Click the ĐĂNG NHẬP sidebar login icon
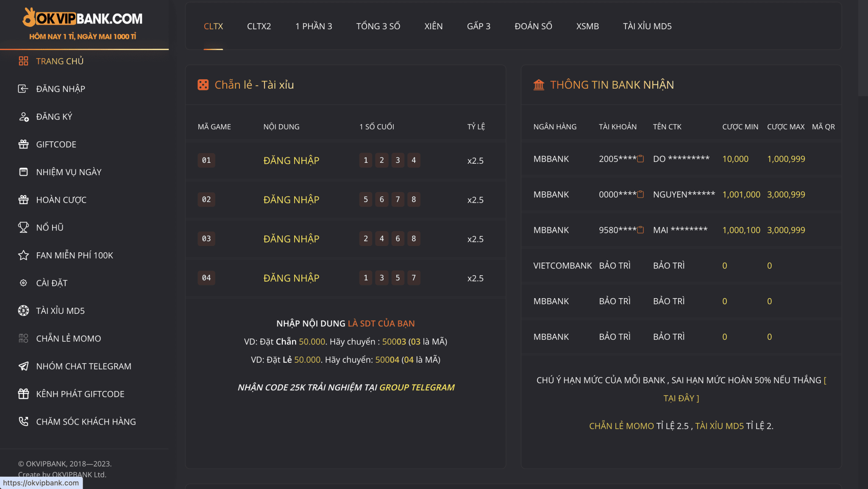 pyautogui.click(x=23, y=89)
